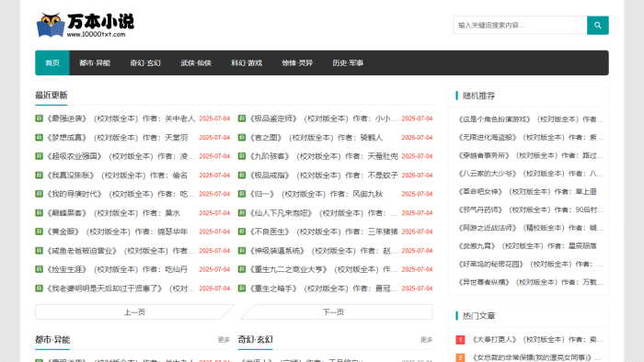644x362 pixels.
Task: Click green icon beside 《咸鱼老爸被迫营业》
Action: click(x=39, y=251)
